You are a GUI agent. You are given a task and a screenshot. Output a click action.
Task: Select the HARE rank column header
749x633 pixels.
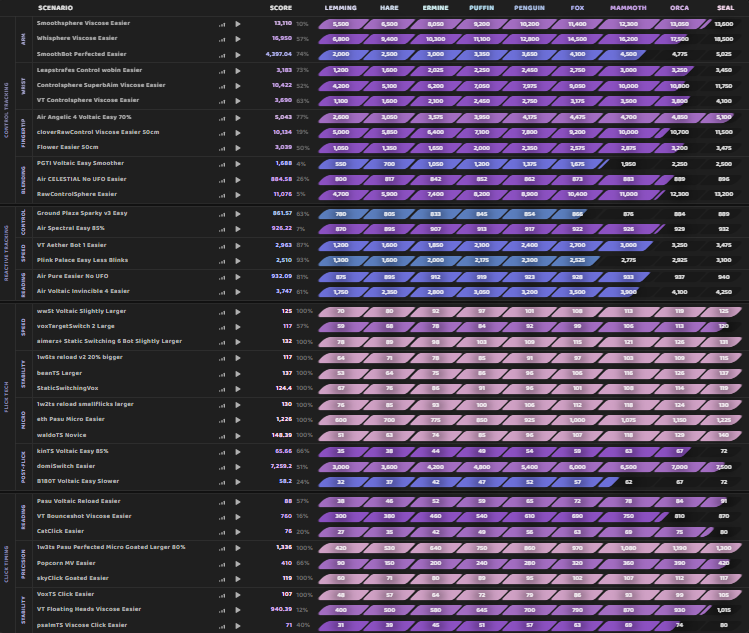(x=389, y=8)
